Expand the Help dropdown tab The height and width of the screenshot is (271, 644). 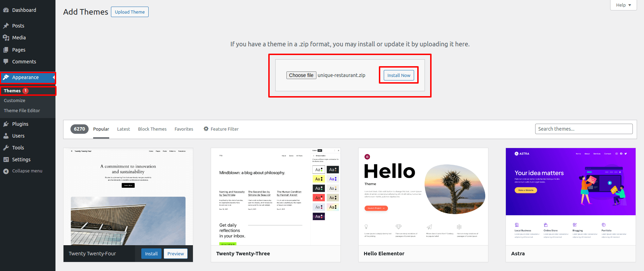click(623, 5)
